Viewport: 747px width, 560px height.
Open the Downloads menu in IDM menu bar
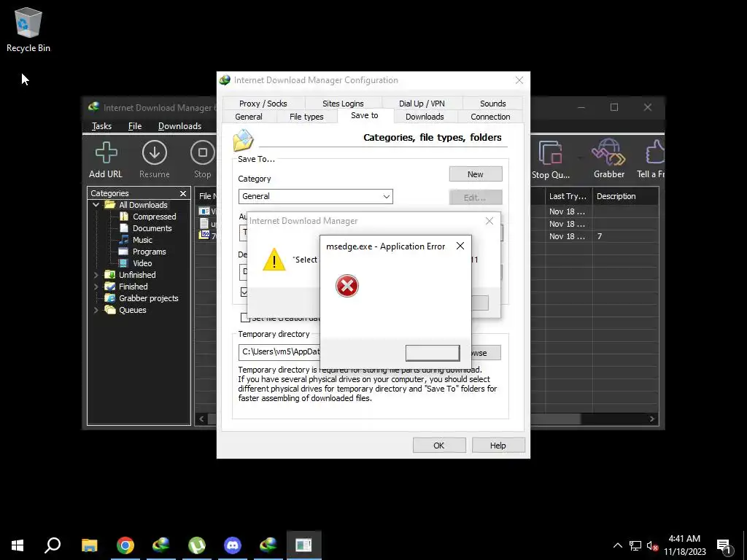pos(179,126)
